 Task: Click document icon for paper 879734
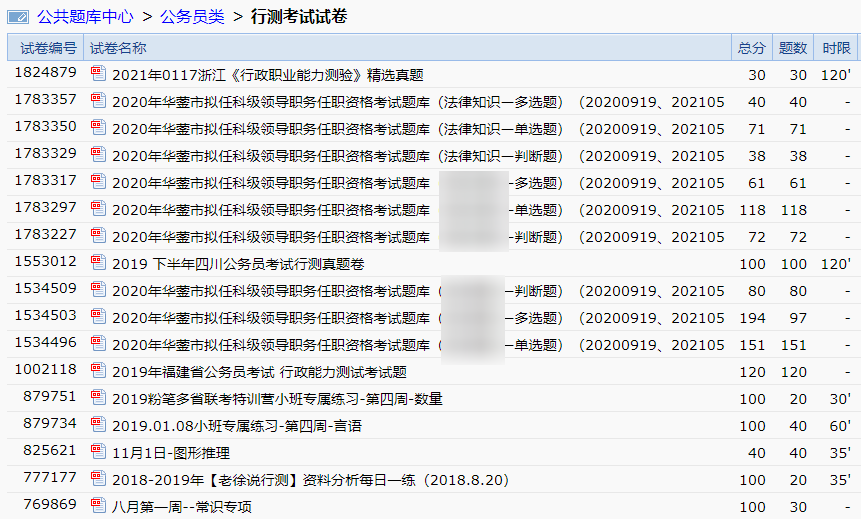pyautogui.click(x=98, y=423)
